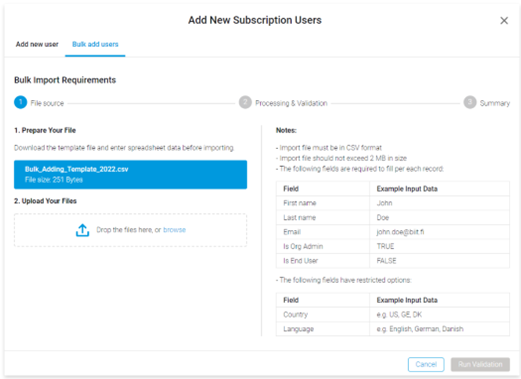Click the upload arrow icon
Screen dimensions: 521x379
[x=82, y=230]
